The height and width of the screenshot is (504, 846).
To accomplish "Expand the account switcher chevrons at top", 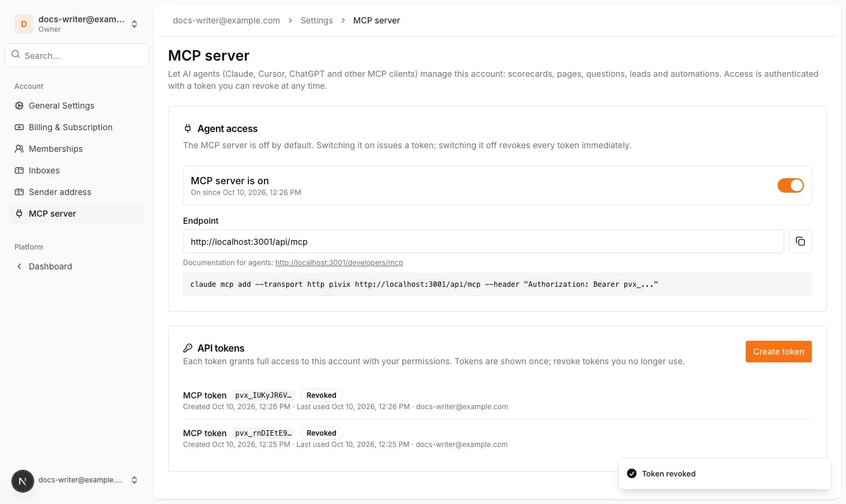I will (x=134, y=24).
